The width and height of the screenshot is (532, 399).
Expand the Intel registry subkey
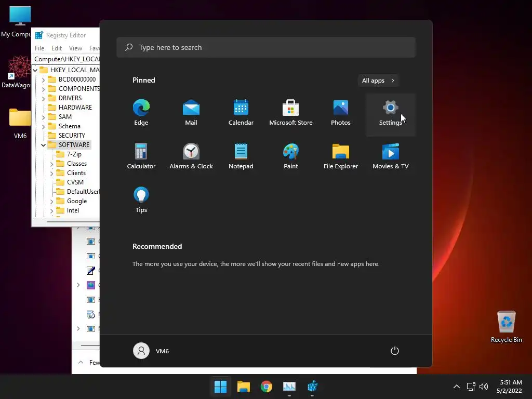tap(51, 211)
